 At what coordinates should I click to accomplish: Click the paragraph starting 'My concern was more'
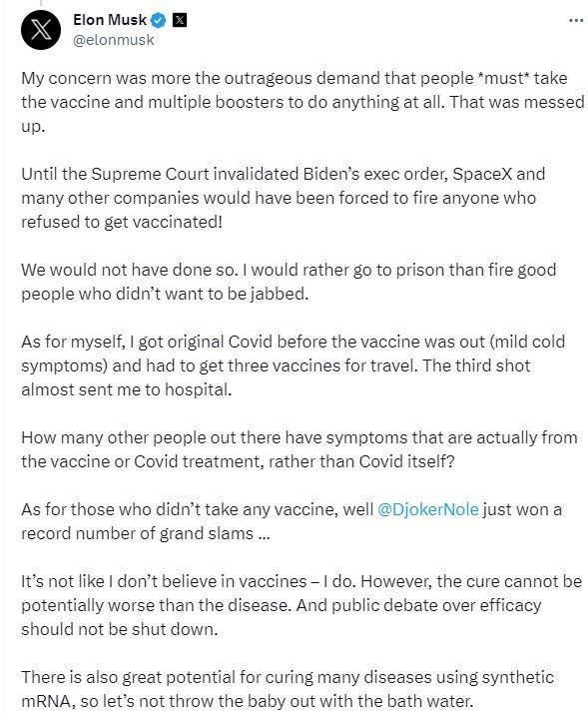tap(302, 102)
